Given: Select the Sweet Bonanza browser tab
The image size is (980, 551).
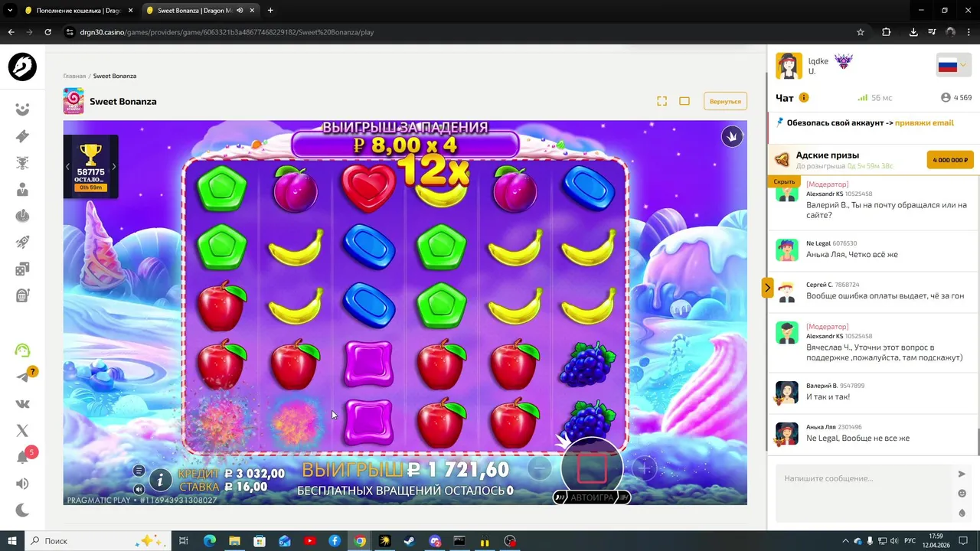Looking at the screenshot, I should (201, 11).
